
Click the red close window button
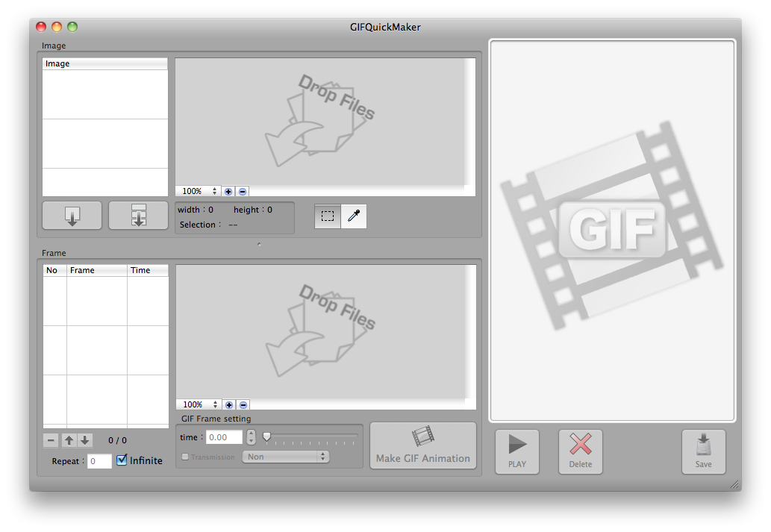[41, 27]
